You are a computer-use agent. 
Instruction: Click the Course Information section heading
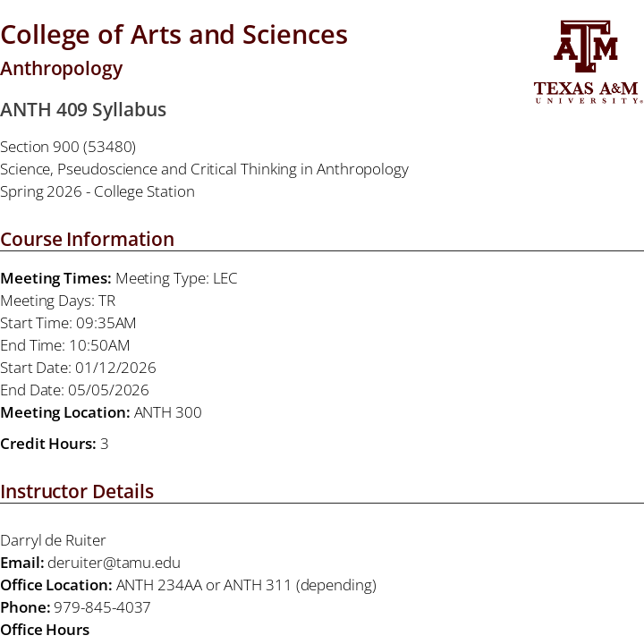[87, 239]
